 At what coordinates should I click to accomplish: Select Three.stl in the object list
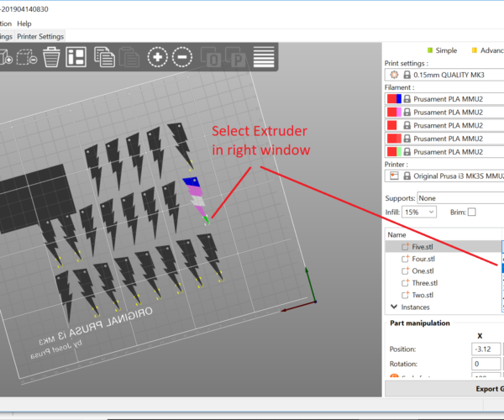[x=444, y=283]
